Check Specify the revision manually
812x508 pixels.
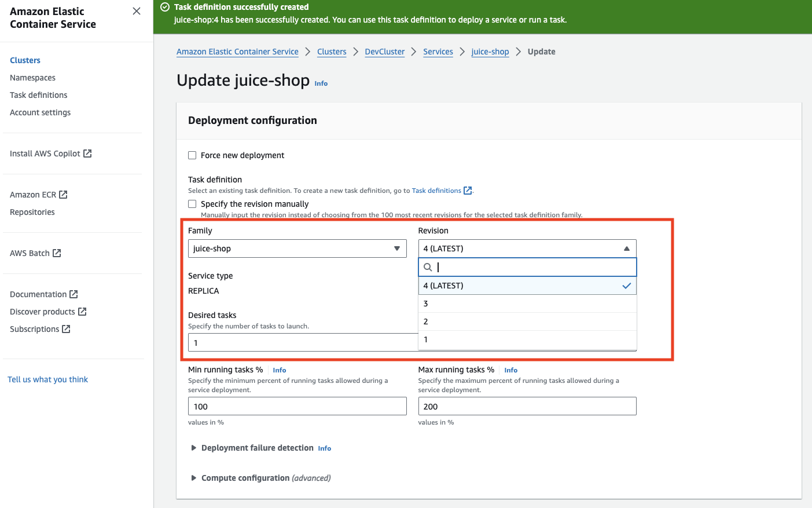192,204
